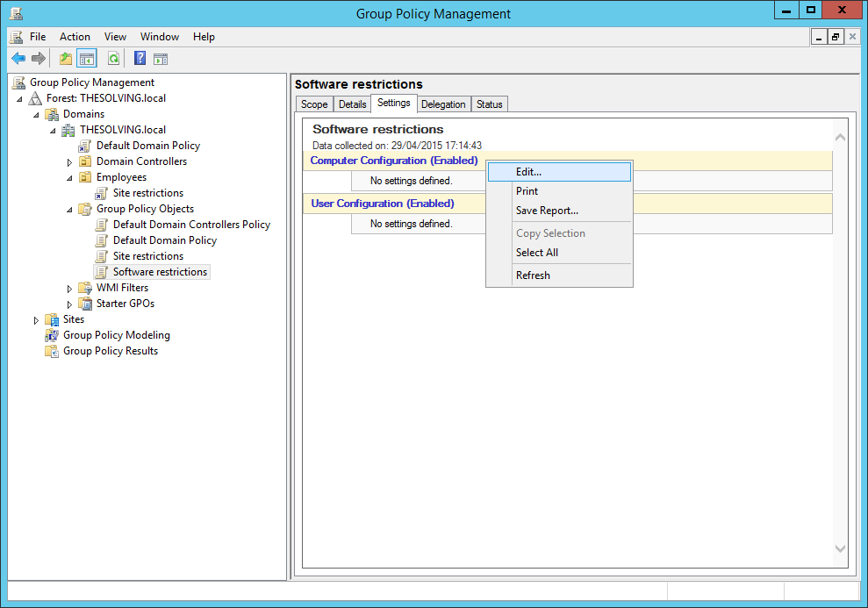This screenshot has height=608, width=868.
Task: Open Help via blue question mark icon
Action: click(140, 58)
